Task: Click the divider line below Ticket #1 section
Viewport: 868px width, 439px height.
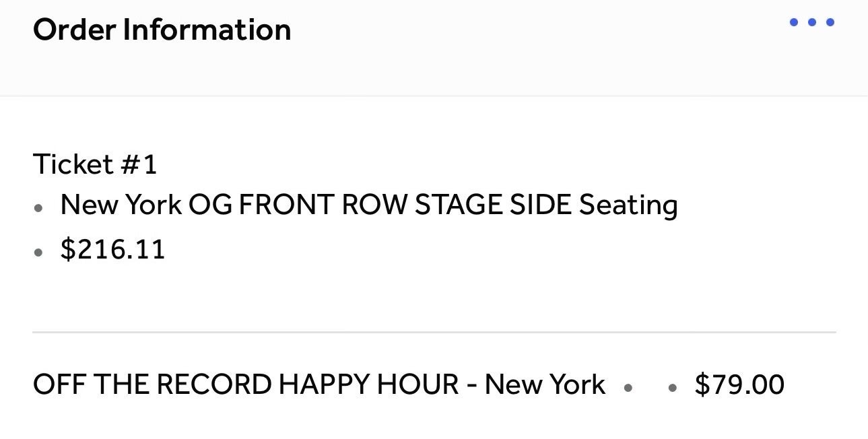Action: [x=434, y=332]
